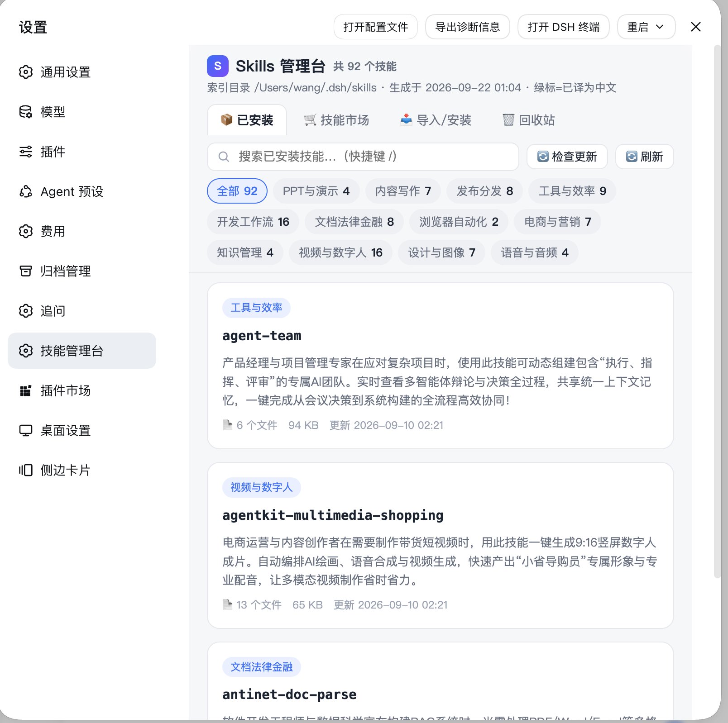Click the inbox icon on 导入/安装
The width and height of the screenshot is (728, 723).
click(x=406, y=120)
